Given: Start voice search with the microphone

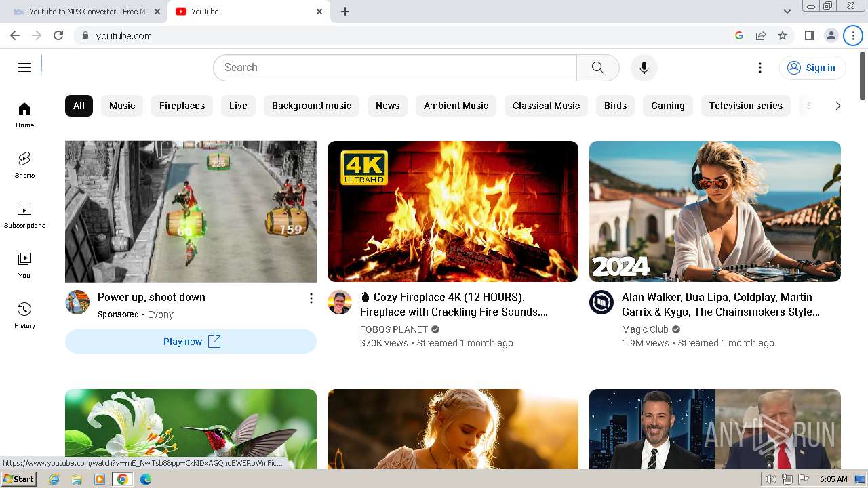Looking at the screenshot, I should [x=644, y=67].
